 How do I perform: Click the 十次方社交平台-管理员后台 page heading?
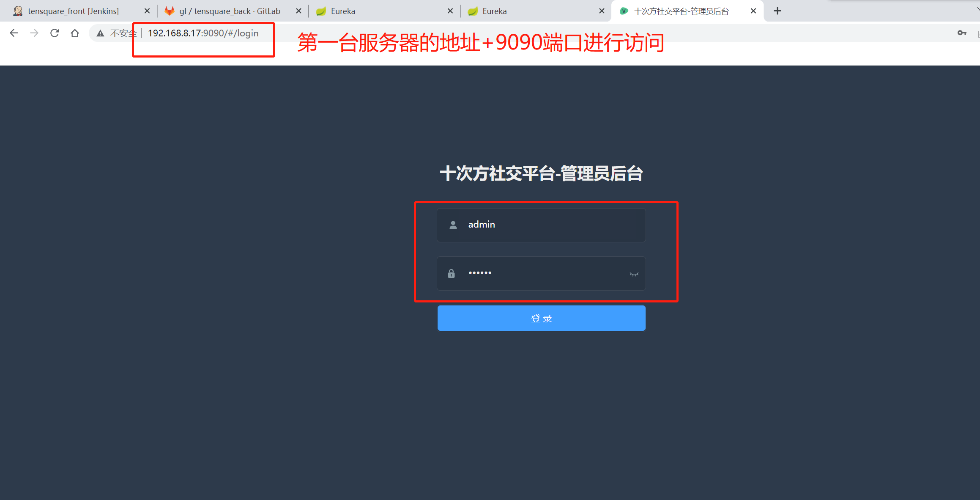click(x=541, y=174)
